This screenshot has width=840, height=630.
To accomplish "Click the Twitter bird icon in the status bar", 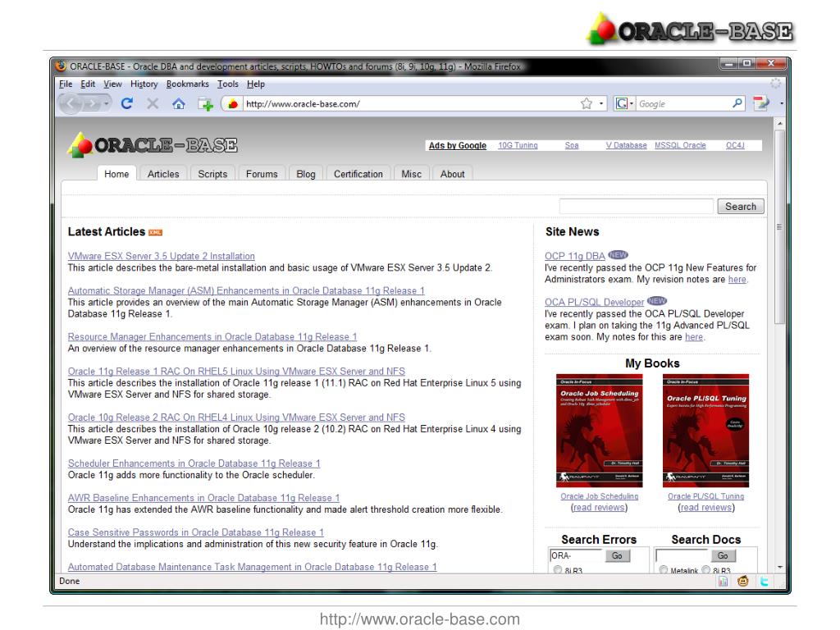I will 764,582.
